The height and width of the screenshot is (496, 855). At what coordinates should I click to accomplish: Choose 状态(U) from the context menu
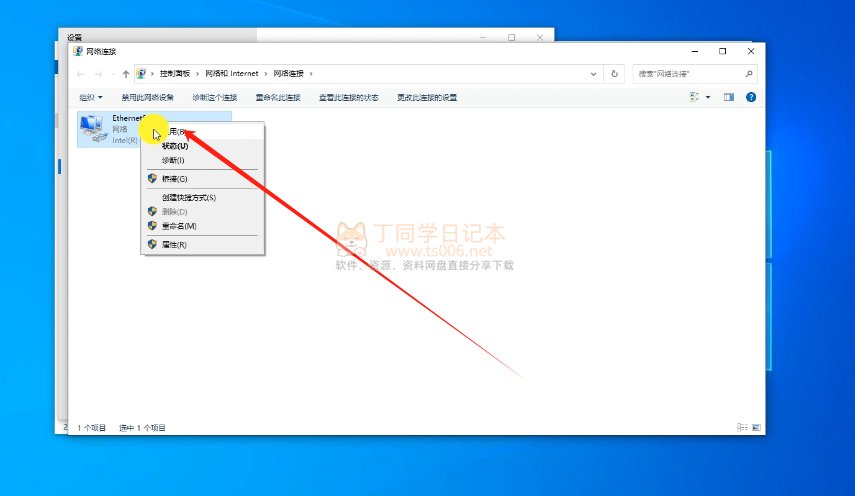tap(202, 146)
